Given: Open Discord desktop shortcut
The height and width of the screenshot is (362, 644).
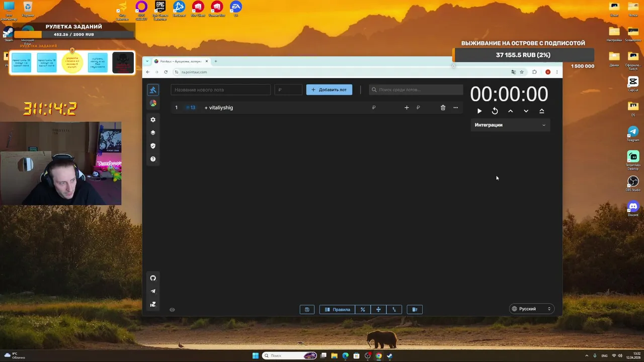Looking at the screenshot, I should click(633, 209).
